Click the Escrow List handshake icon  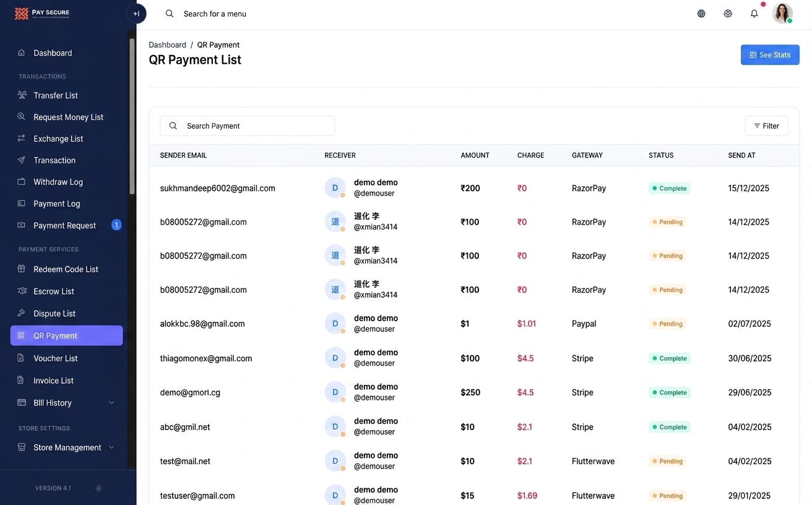pos(22,291)
